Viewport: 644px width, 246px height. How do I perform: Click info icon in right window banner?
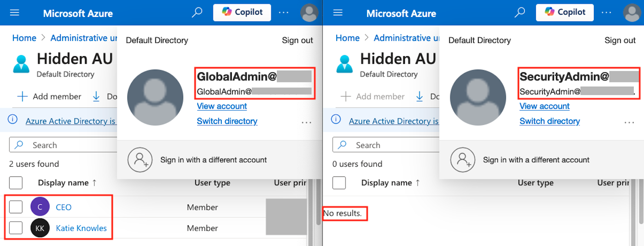coord(336,120)
